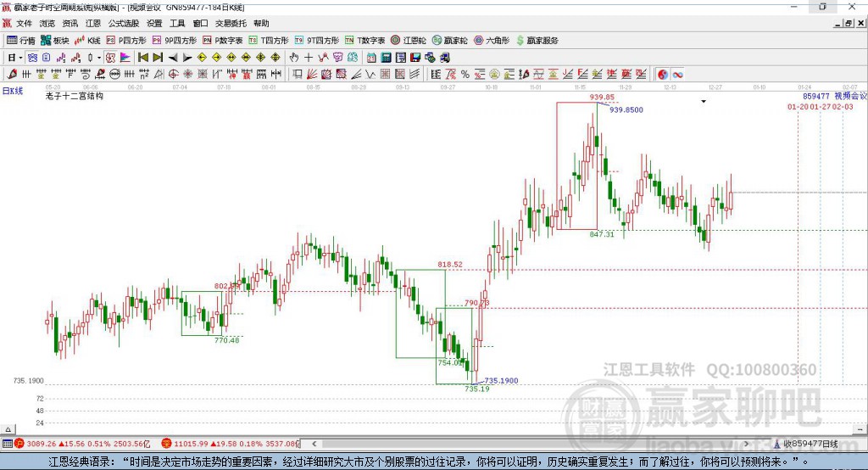Open the 交易委托 menu

pyautogui.click(x=231, y=23)
